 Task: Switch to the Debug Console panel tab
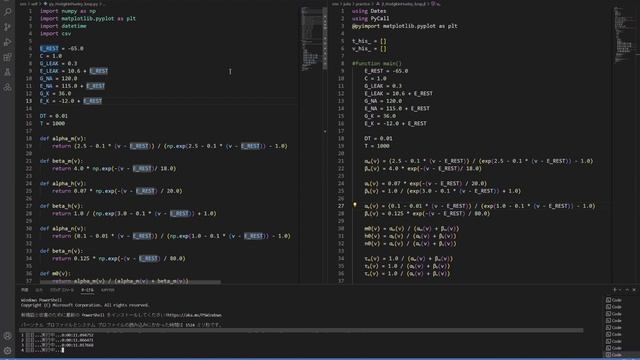coord(62,290)
